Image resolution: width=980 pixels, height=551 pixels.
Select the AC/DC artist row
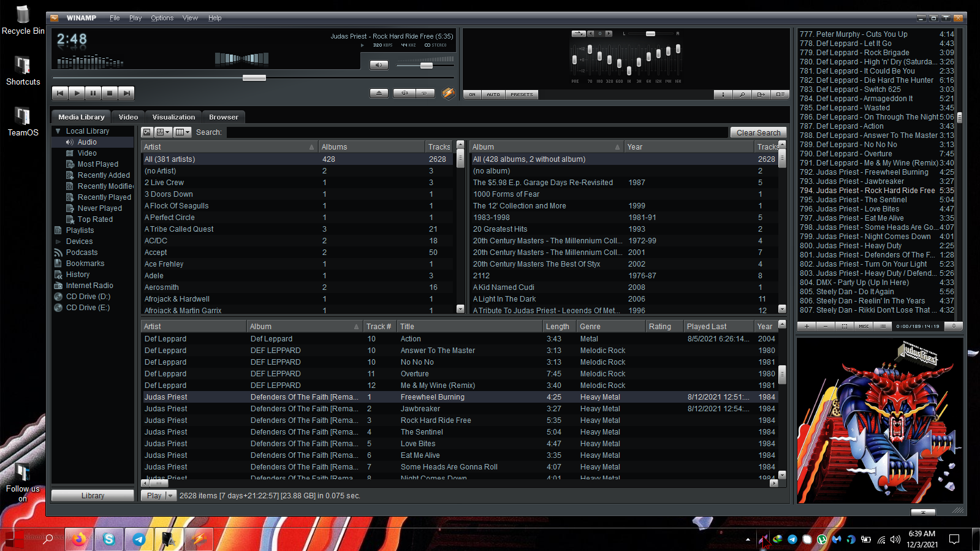coord(298,241)
